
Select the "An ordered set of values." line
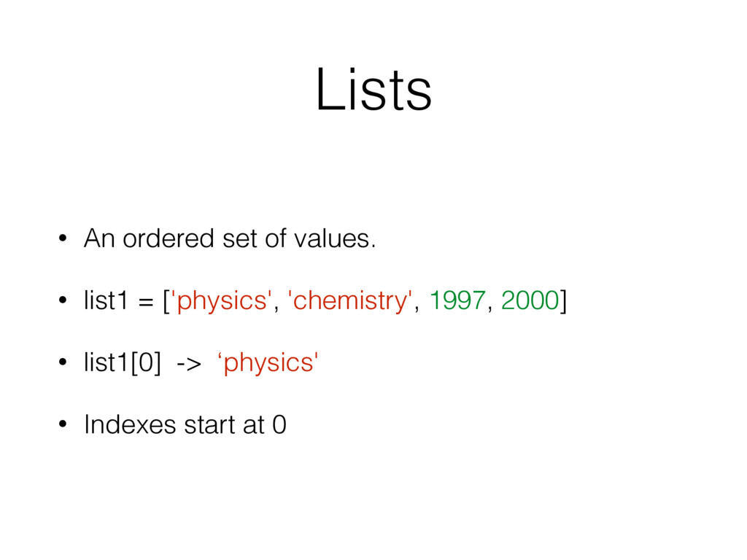point(230,238)
